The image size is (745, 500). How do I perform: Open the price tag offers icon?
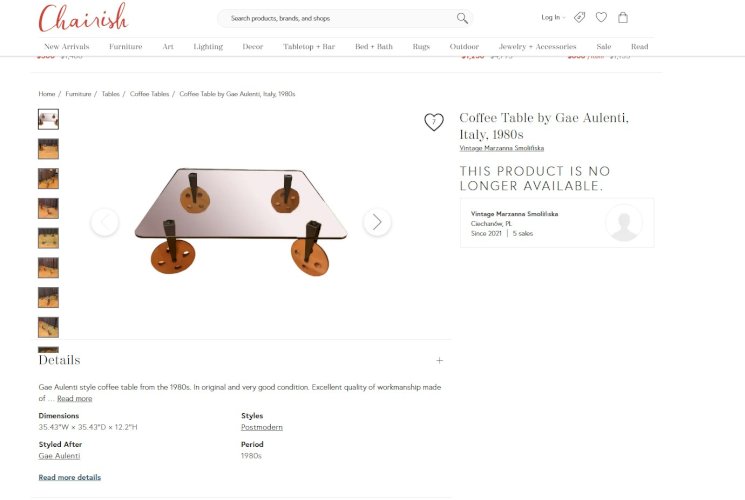[579, 18]
